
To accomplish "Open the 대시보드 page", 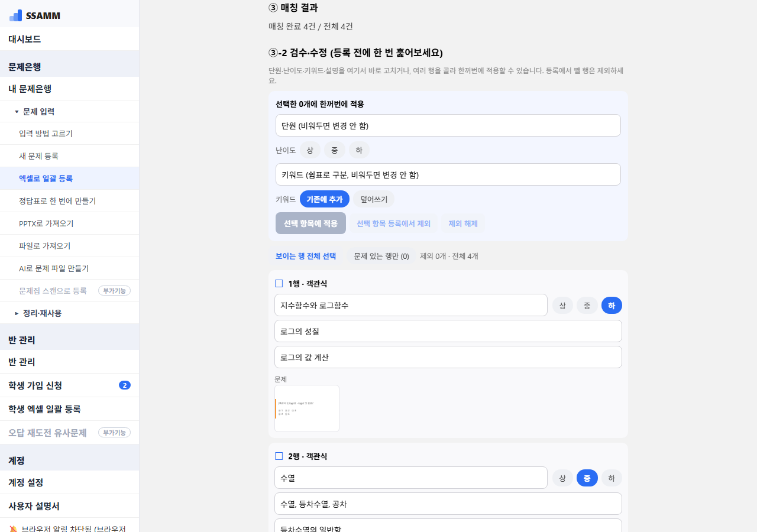I will point(69,39).
